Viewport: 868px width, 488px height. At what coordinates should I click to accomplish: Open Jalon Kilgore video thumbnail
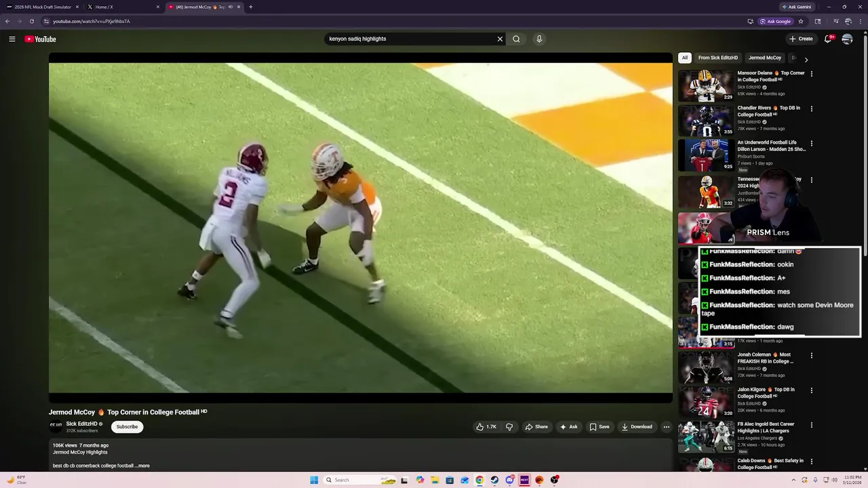[x=706, y=401]
